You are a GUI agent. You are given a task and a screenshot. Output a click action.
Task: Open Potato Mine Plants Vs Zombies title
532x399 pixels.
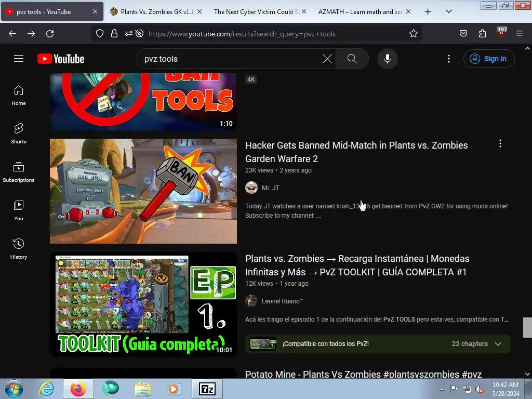(x=363, y=374)
